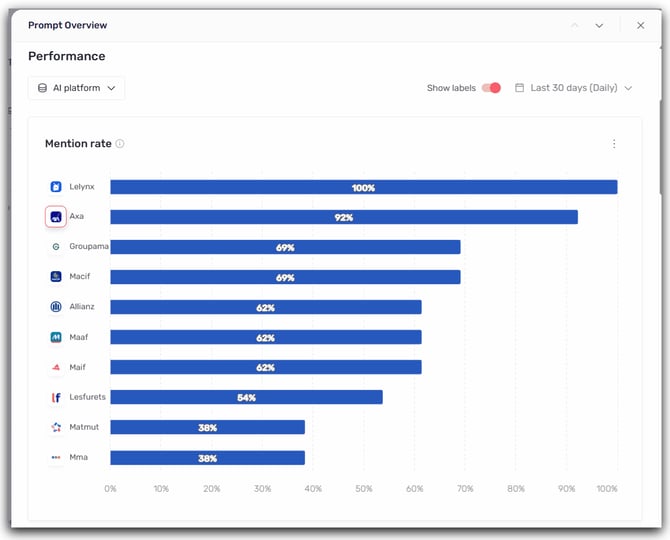Click the Mma brand name label
Image resolution: width=670 pixels, height=540 pixels.
(x=79, y=457)
